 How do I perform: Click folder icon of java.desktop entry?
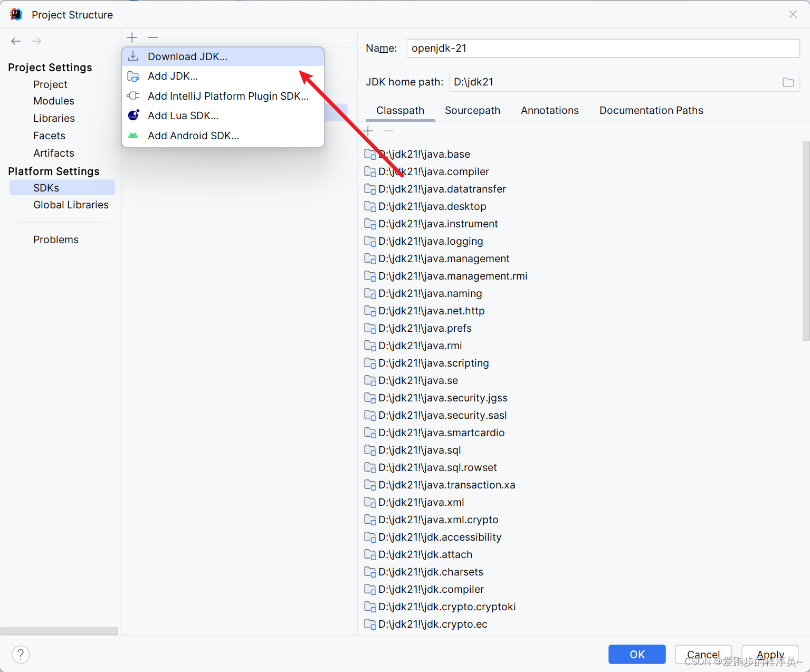point(370,207)
